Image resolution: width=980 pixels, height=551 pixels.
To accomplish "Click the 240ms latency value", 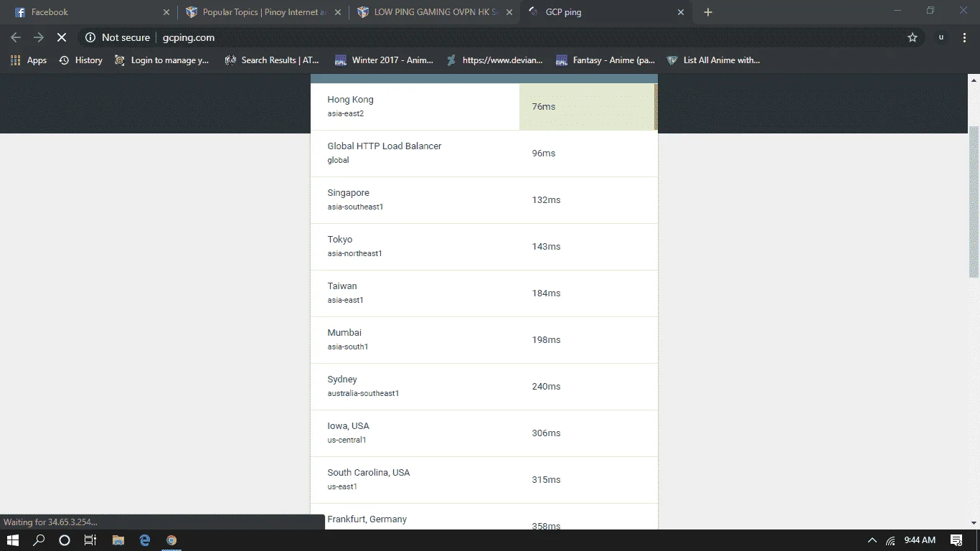I will 546,387.
